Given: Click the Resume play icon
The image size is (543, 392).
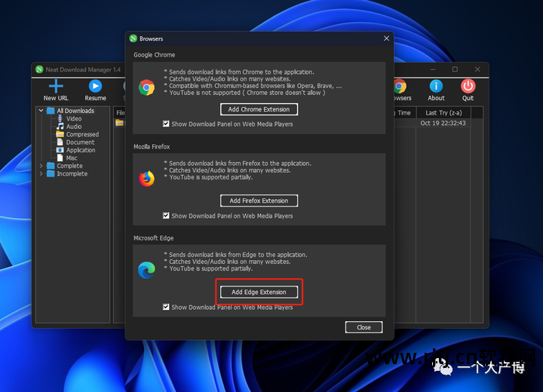Looking at the screenshot, I should pos(95,86).
